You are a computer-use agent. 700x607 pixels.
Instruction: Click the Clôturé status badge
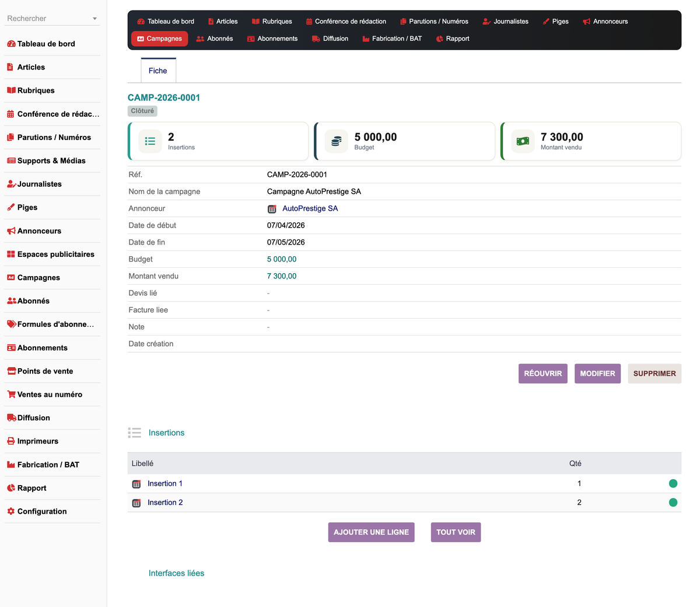[x=142, y=111]
